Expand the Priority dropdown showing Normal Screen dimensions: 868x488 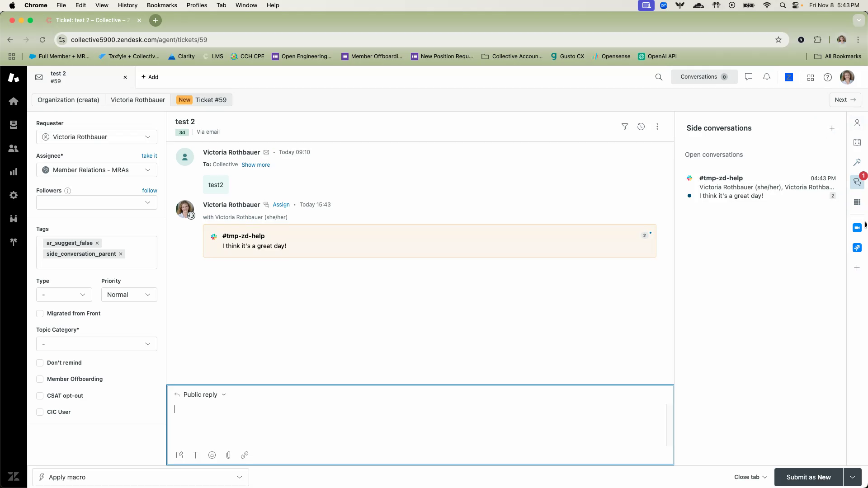[x=129, y=295]
